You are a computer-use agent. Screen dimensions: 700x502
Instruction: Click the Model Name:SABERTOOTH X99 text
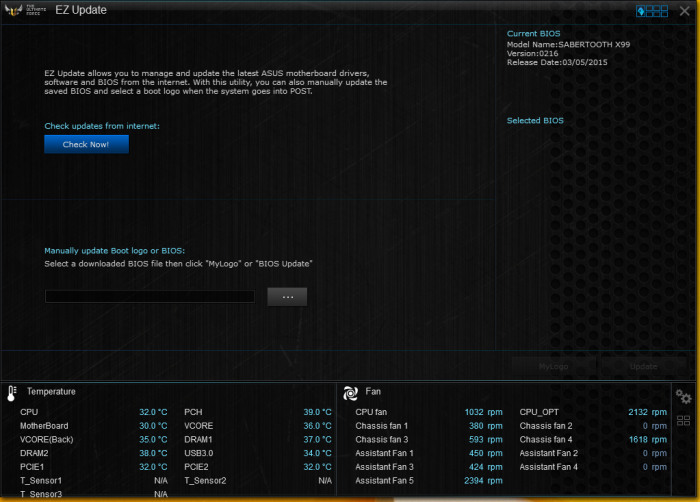(x=568, y=45)
